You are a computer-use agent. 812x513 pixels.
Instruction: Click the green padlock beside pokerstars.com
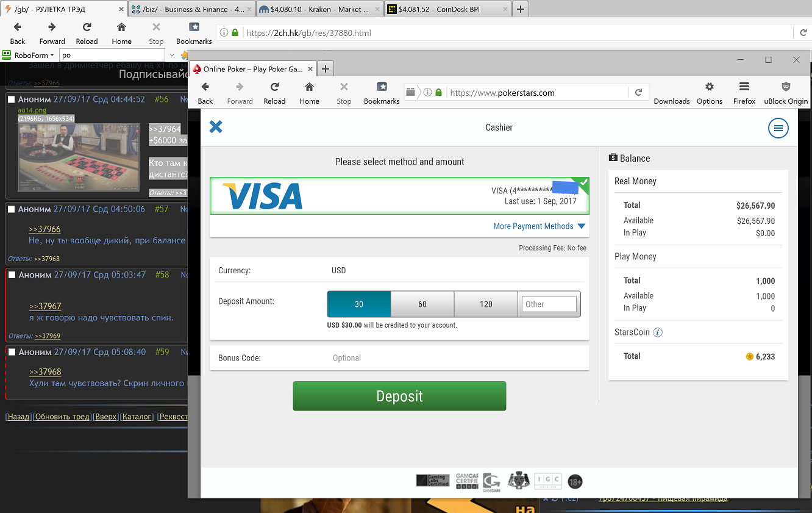[438, 93]
